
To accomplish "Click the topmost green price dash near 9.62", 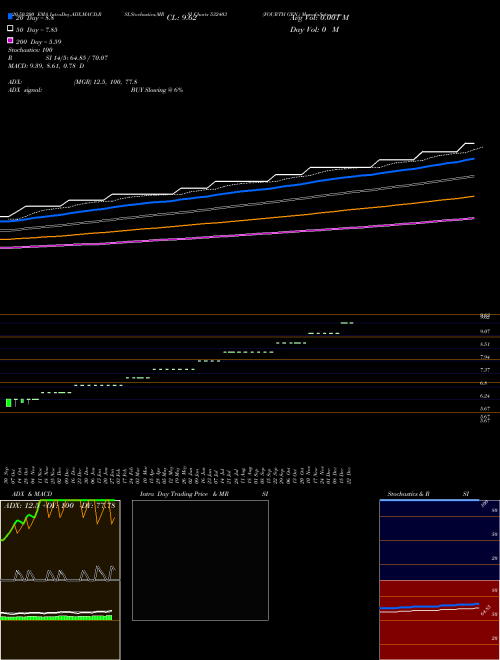I will tap(347, 323).
